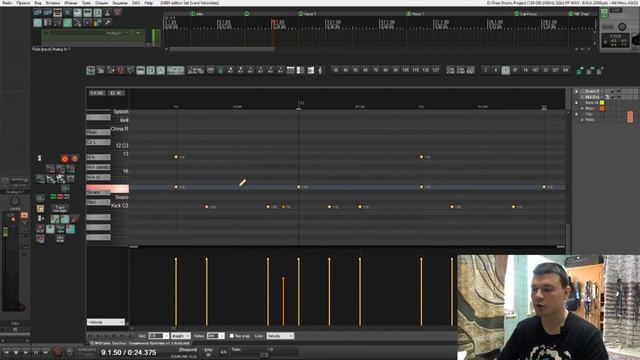
Task: Collapse the yellow Bass folder in track list
Action: pos(577,103)
